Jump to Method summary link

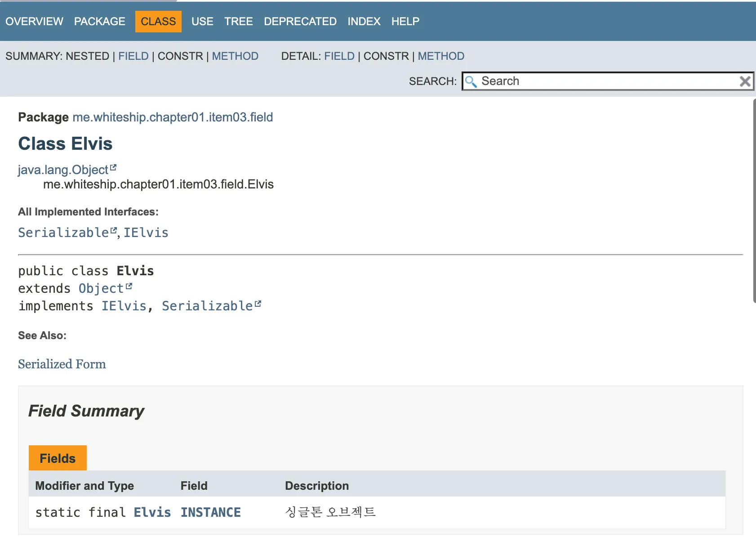click(235, 56)
